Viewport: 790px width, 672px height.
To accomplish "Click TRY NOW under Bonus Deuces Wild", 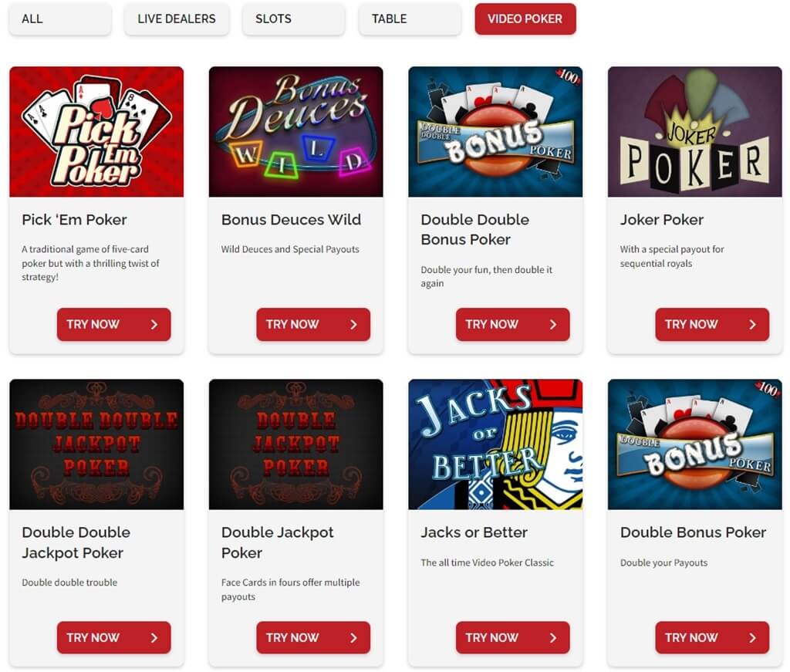I will 313,324.
